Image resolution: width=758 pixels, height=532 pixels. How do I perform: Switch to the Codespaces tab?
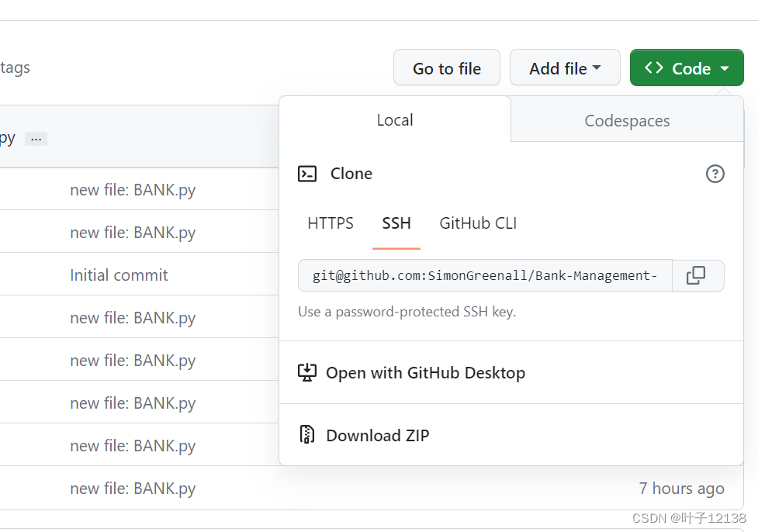pyautogui.click(x=627, y=120)
